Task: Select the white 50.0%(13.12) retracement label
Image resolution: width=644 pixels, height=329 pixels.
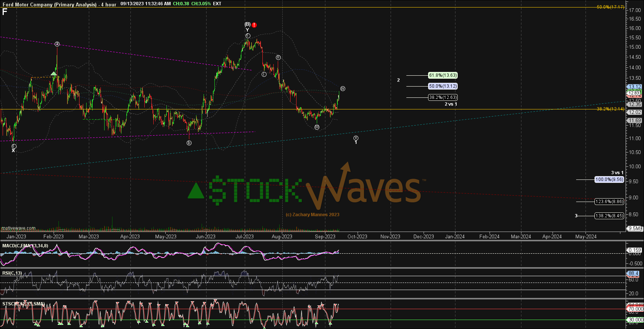Action: [x=443, y=86]
